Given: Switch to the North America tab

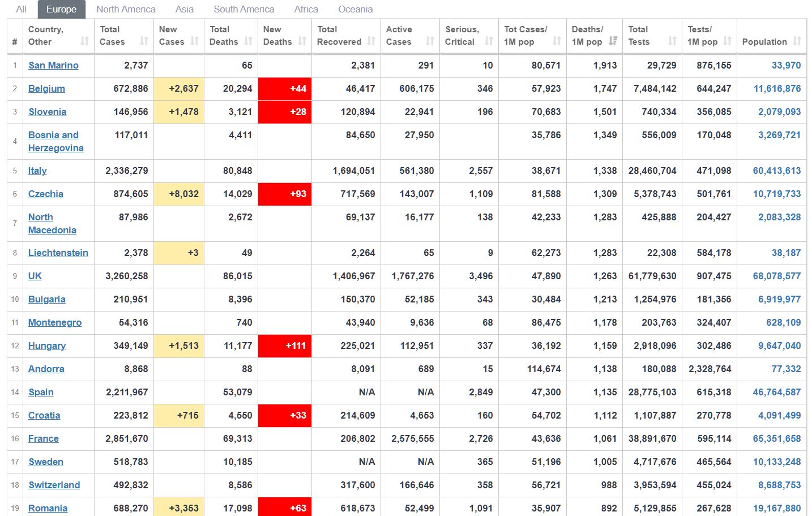Looking at the screenshot, I should 126,9.
